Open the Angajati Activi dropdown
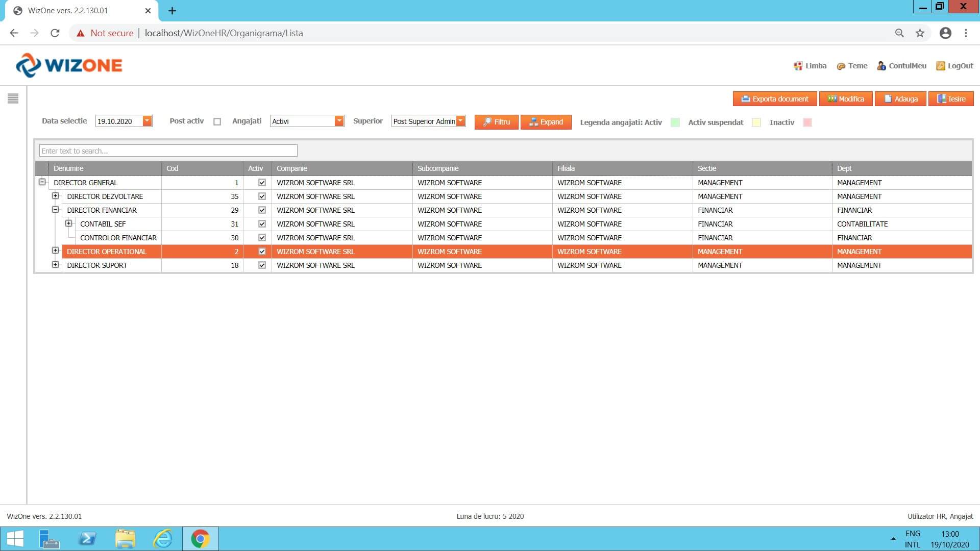 (339, 121)
